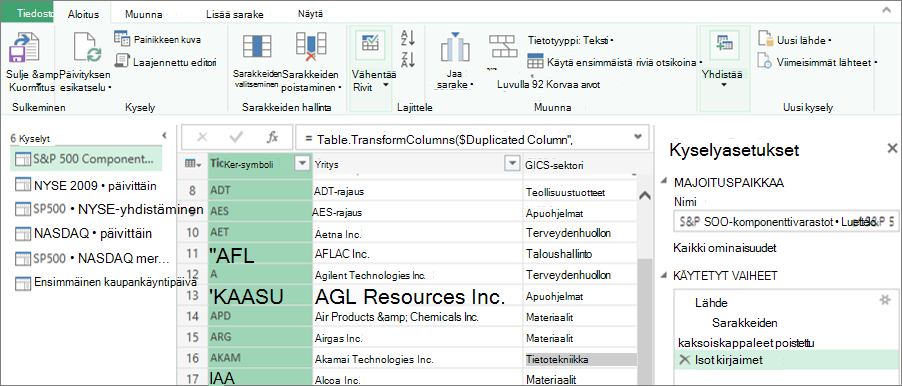Confirm formula with the checkmark icon
The image size is (902, 386).
(x=236, y=137)
